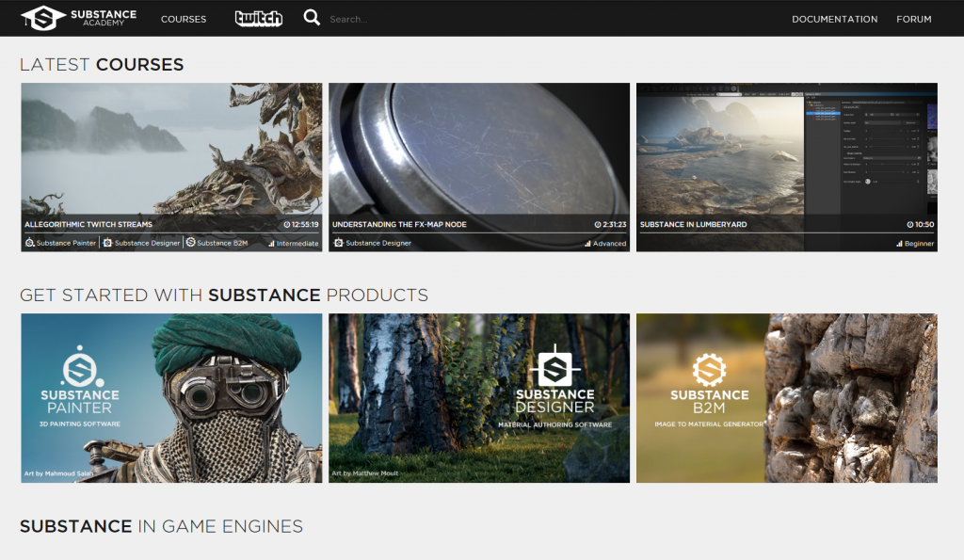This screenshot has width=964, height=560.
Task: Go to the FORUM
Action: click(914, 18)
